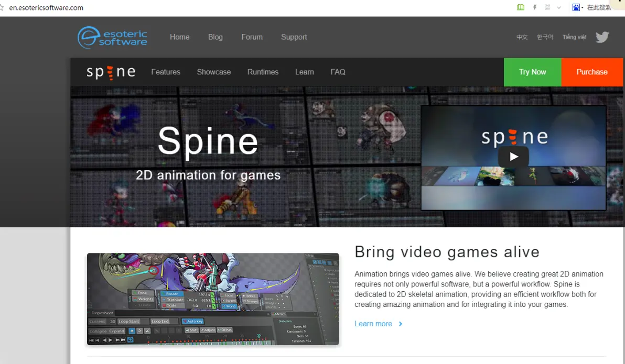
Task: Switch language to Tiếng việt
Action: tap(574, 37)
